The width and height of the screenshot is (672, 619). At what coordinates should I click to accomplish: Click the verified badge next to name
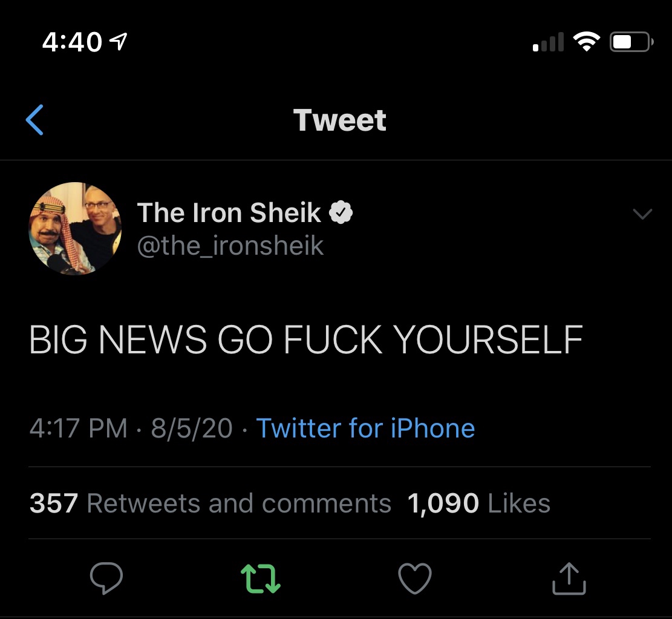[341, 212]
